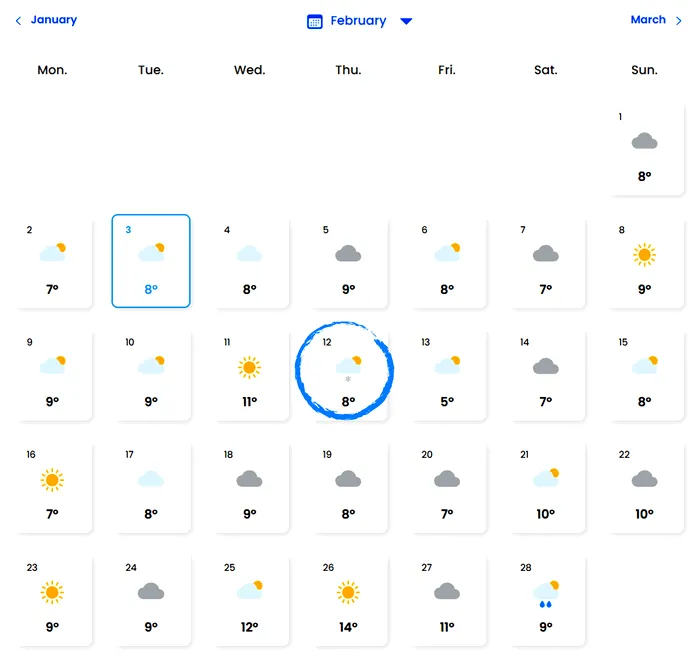The width and height of the screenshot is (700, 657).
Task: Click the partly cloudy icon on February 2
Action: [53, 253]
